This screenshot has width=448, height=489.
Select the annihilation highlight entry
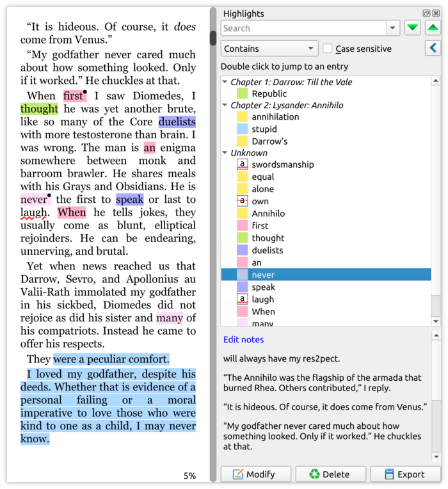tap(275, 117)
